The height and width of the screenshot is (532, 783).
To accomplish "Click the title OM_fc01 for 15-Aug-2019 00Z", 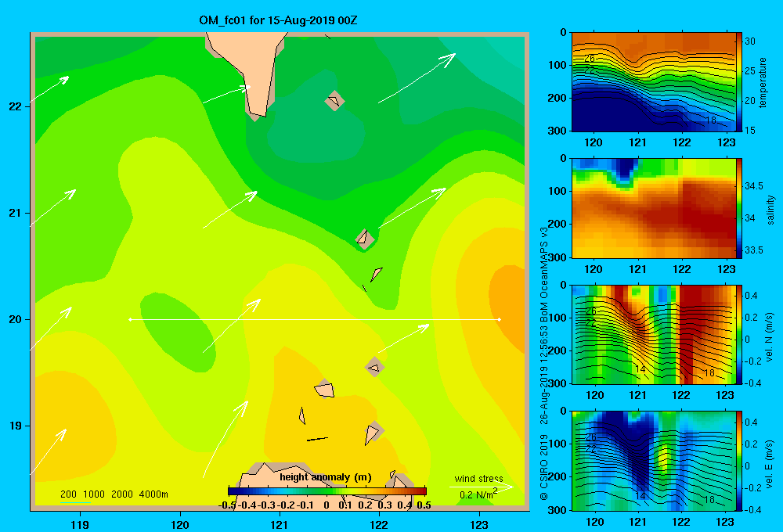I will 278,20.
